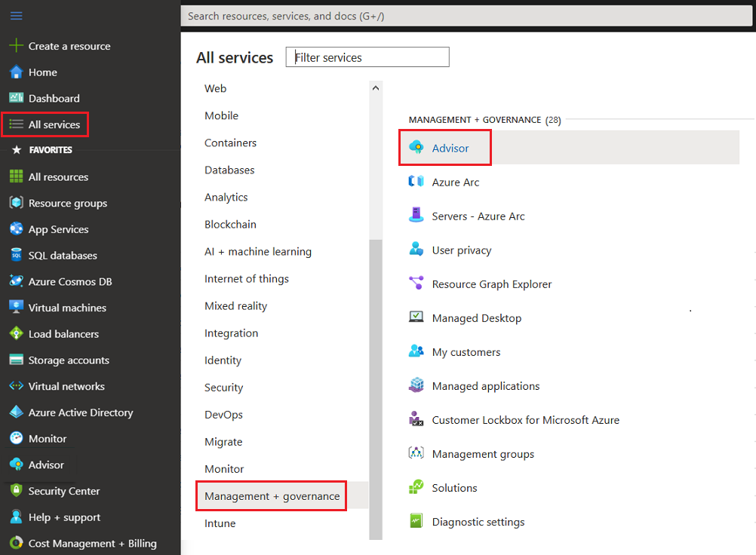This screenshot has width=756, height=555.
Task: Click the Azure Arc icon in services list
Action: (x=416, y=181)
